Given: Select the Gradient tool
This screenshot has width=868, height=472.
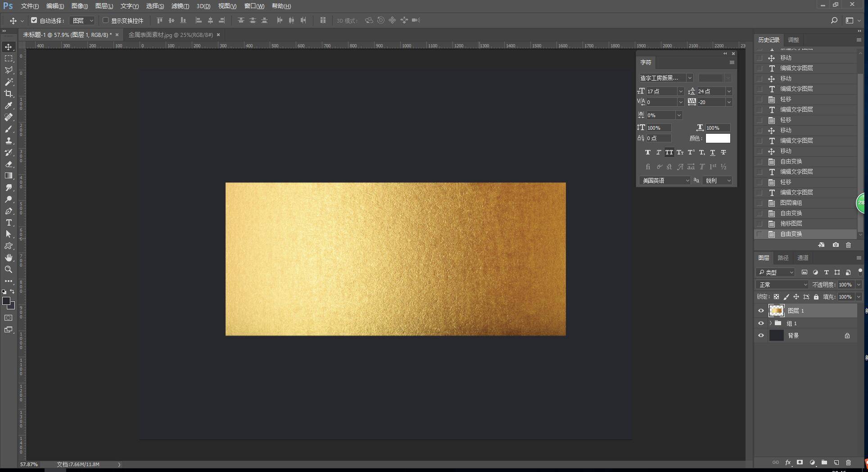Looking at the screenshot, I should click(9, 176).
